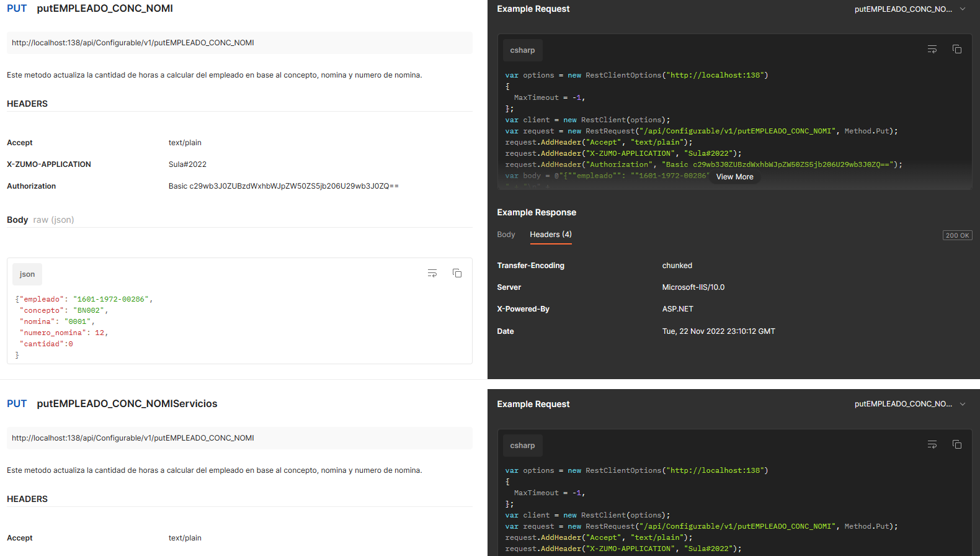Click Sula#2022 header value
980x556 pixels.
pos(187,164)
